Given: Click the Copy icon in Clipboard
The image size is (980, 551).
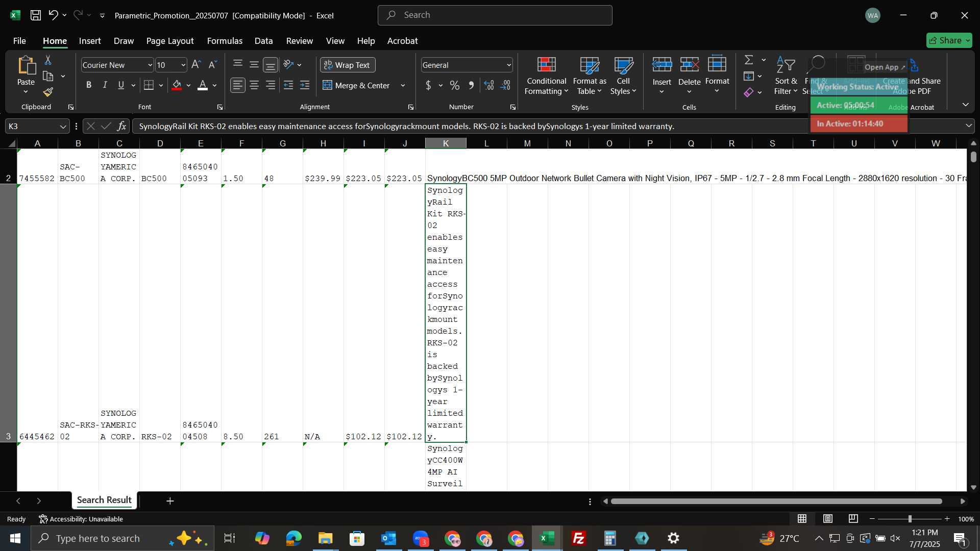Looking at the screenshot, I should point(48,77).
